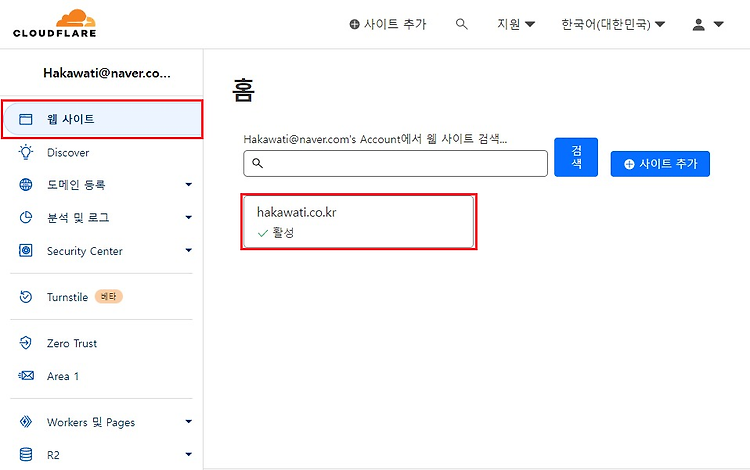Screen dimensions: 750x470
Task: Click the 베타 badge next to Turnstile
Action: tap(109, 296)
